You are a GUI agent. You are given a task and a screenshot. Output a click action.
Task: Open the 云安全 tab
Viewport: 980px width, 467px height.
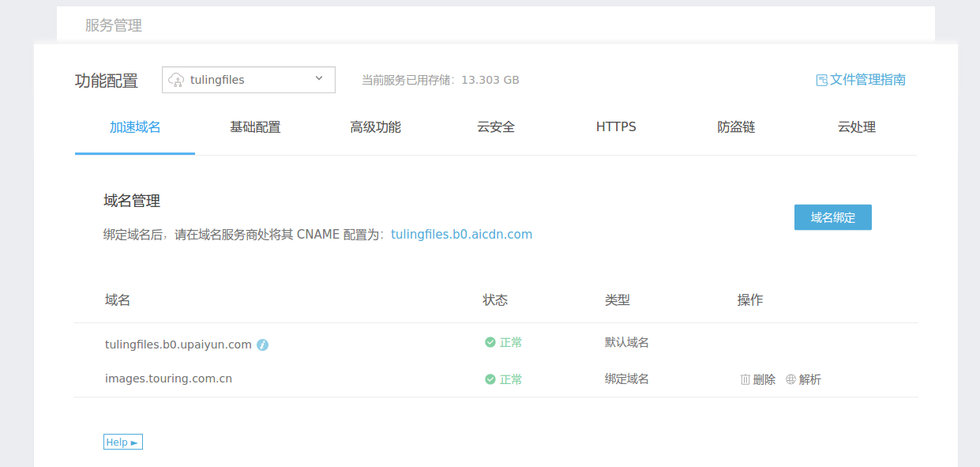click(495, 126)
